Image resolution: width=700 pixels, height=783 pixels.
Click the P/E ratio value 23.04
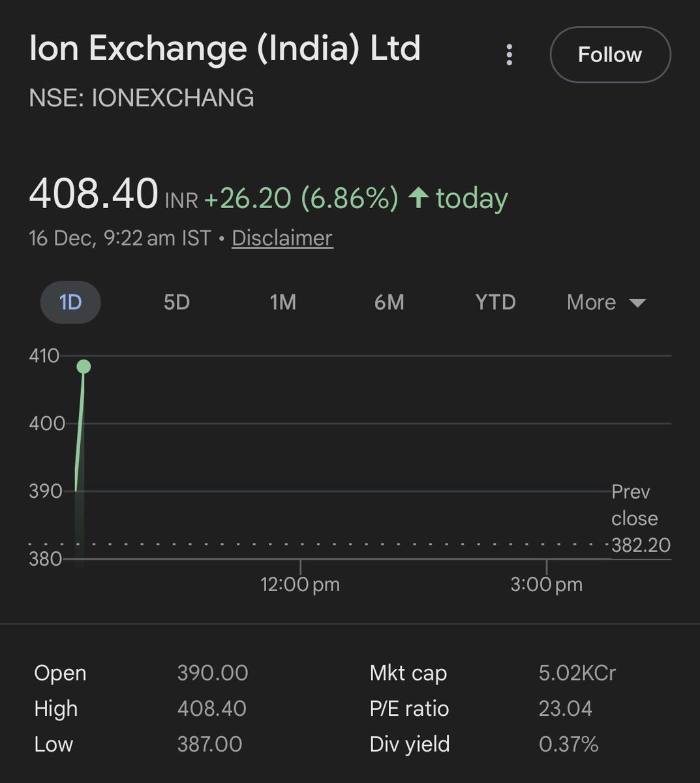(565, 709)
